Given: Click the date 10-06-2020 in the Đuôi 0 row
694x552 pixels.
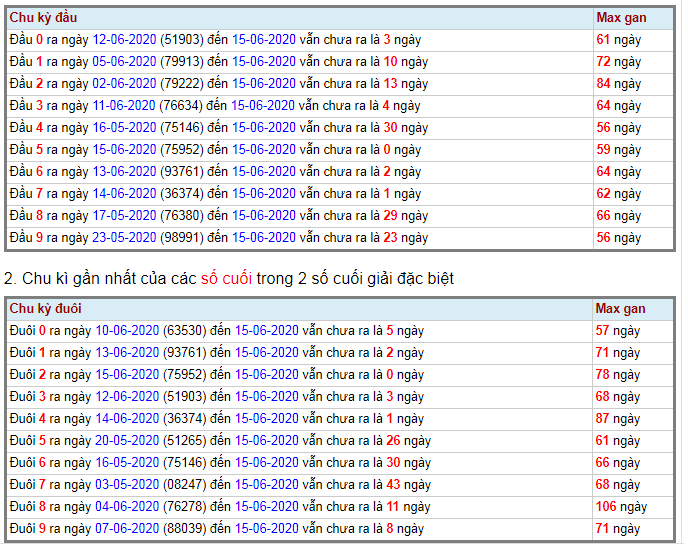Looking at the screenshot, I should tap(127, 331).
